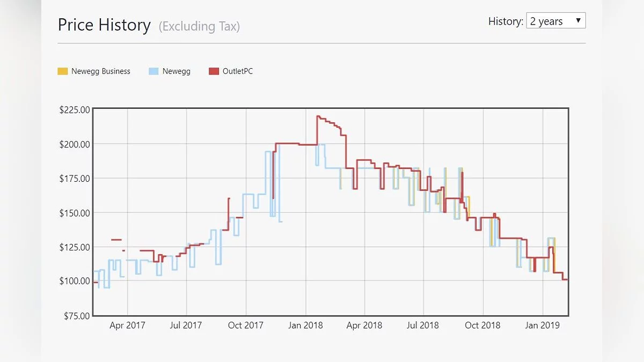
Task: Click the "History:" label text
Action: pyautogui.click(x=505, y=21)
